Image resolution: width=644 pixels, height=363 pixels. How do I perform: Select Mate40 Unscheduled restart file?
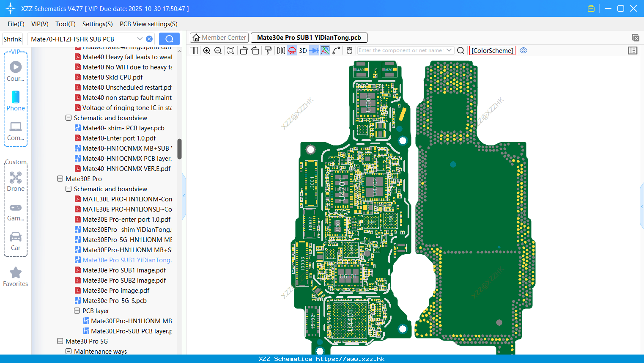click(126, 87)
